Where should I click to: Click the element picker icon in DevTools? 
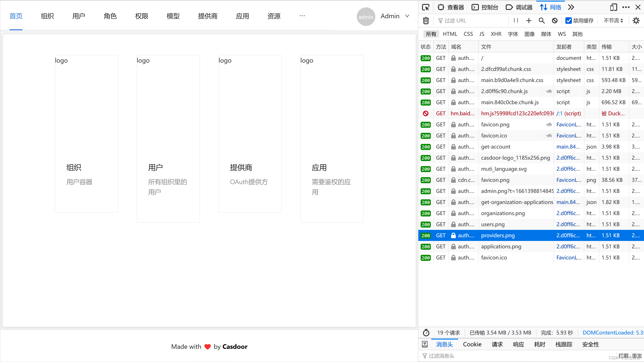point(425,7)
